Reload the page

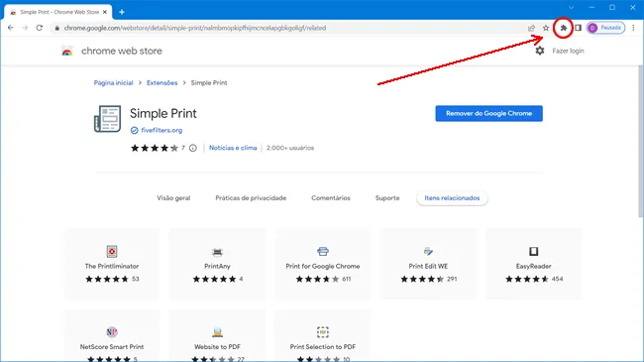tap(39, 28)
